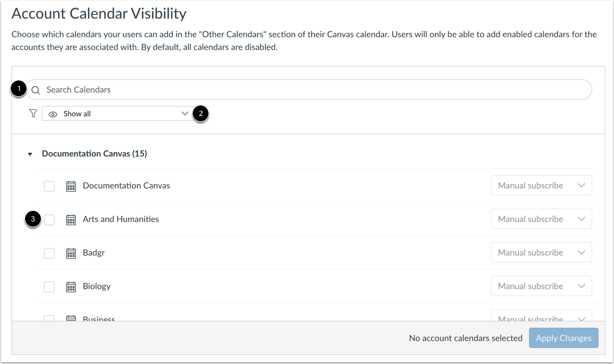
Task: Click the calendar icon beside Documentation Canvas
Action: point(71,186)
